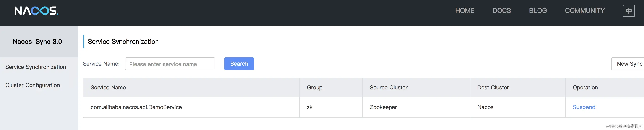Suspend the DemoService sync task
The height and width of the screenshot is (130, 644).
tap(584, 107)
